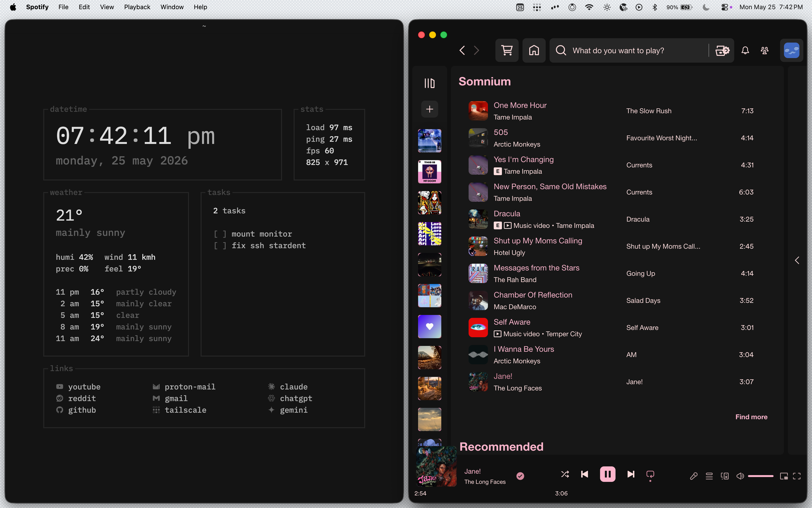Open the View menu
812x508 pixels.
pos(107,7)
